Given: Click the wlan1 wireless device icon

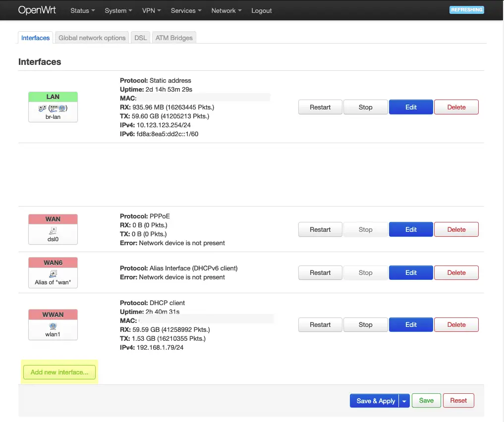Looking at the screenshot, I should (x=53, y=326).
